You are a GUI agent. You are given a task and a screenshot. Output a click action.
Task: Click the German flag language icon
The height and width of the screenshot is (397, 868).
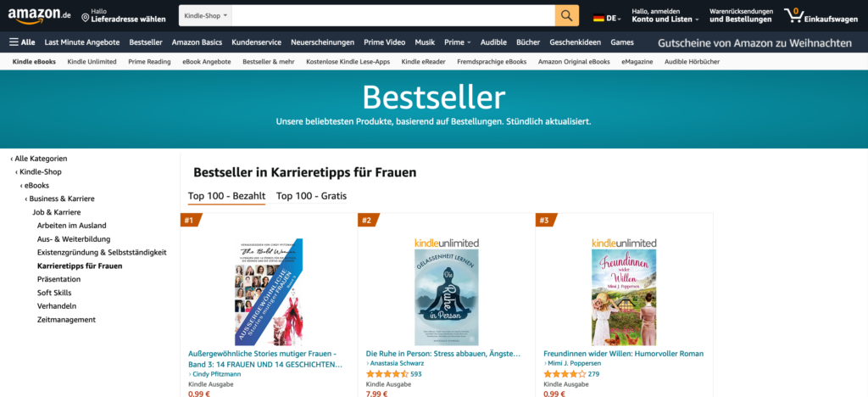pyautogui.click(x=598, y=19)
